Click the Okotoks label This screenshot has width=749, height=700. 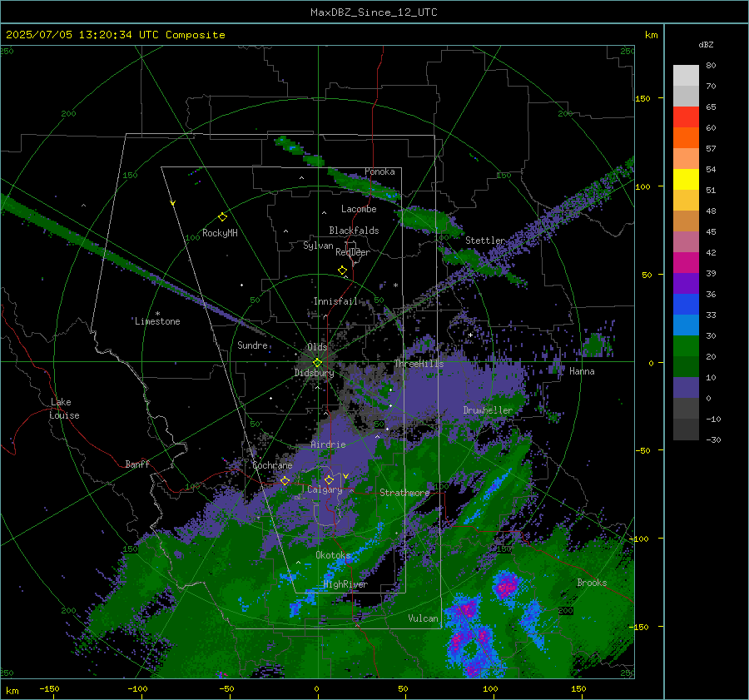click(333, 554)
